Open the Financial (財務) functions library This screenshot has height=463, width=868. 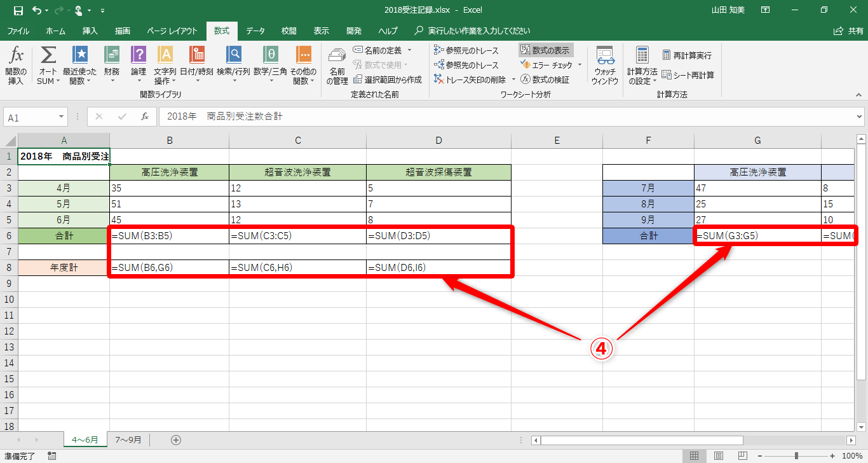(112, 66)
